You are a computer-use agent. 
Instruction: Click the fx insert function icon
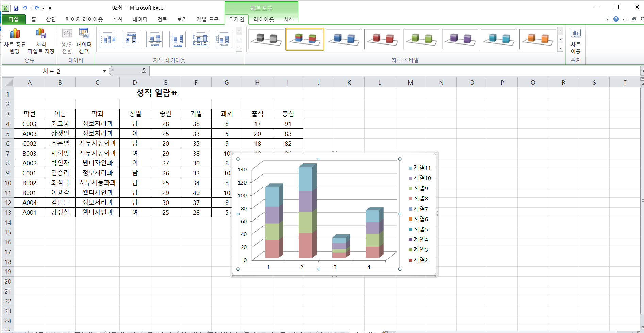coord(144,71)
